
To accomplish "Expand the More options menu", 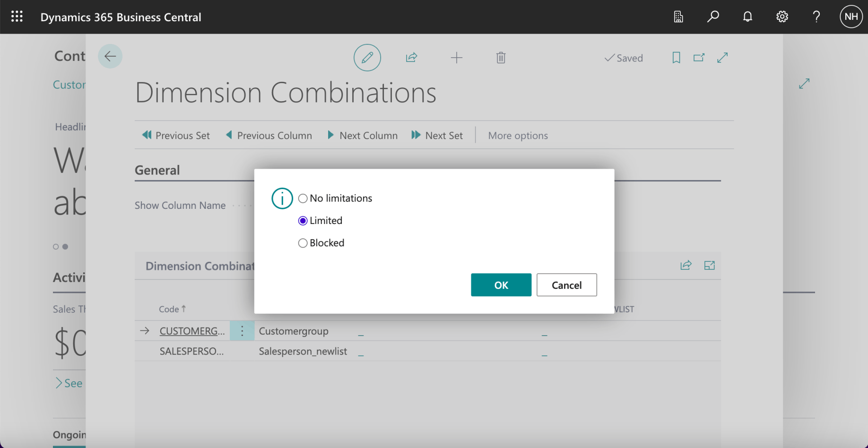I will coord(518,136).
